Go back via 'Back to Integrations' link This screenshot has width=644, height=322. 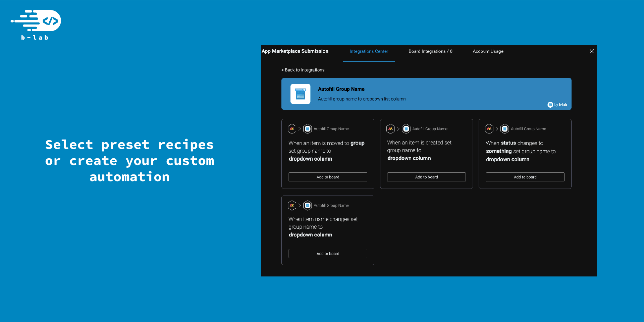pyautogui.click(x=303, y=70)
